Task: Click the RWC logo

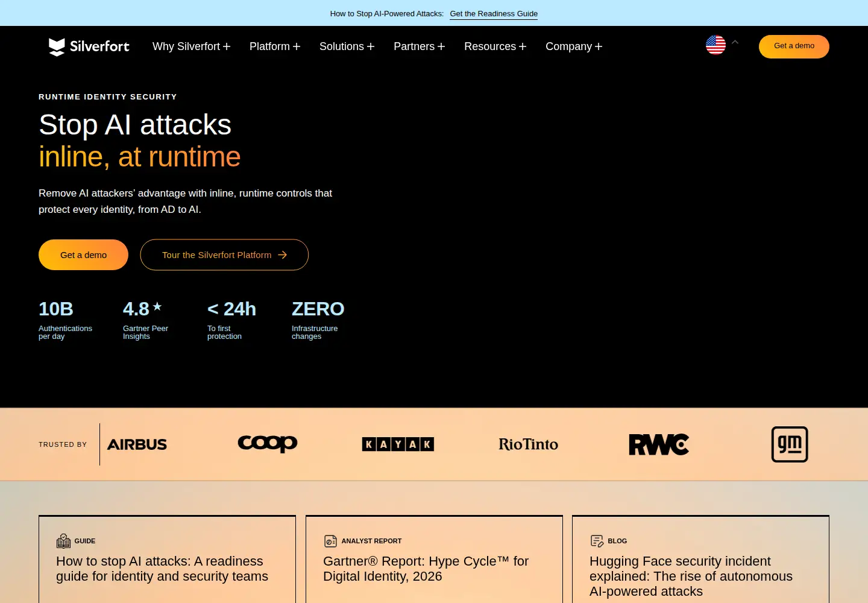Action: click(659, 444)
